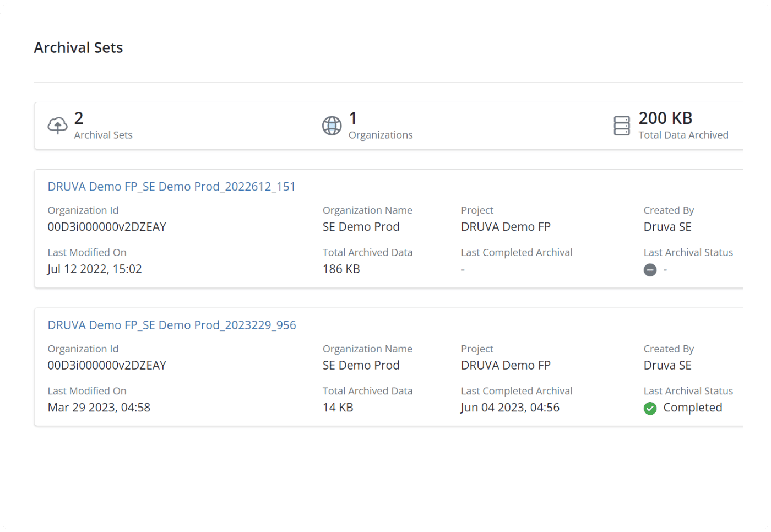Open DRUVA Demo FP_SE Demo Prod_2022612_151 archival set
This screenshot has width=771, height=532.
tap(171, 187)
